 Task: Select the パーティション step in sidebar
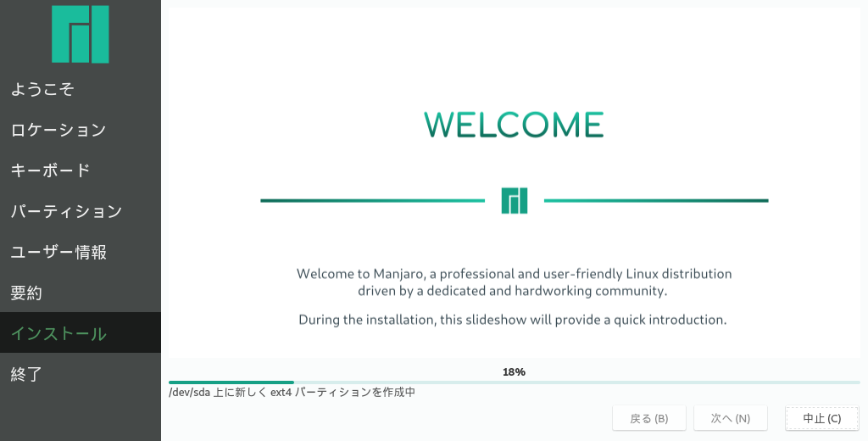tap(81, 211)
